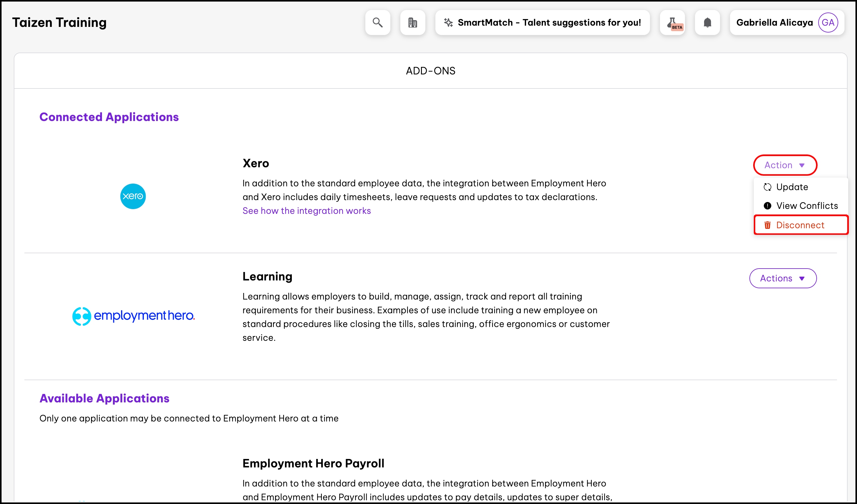The image size is (857, 504).
Task: Open the organisation building icon
Action: coord(413,23)
